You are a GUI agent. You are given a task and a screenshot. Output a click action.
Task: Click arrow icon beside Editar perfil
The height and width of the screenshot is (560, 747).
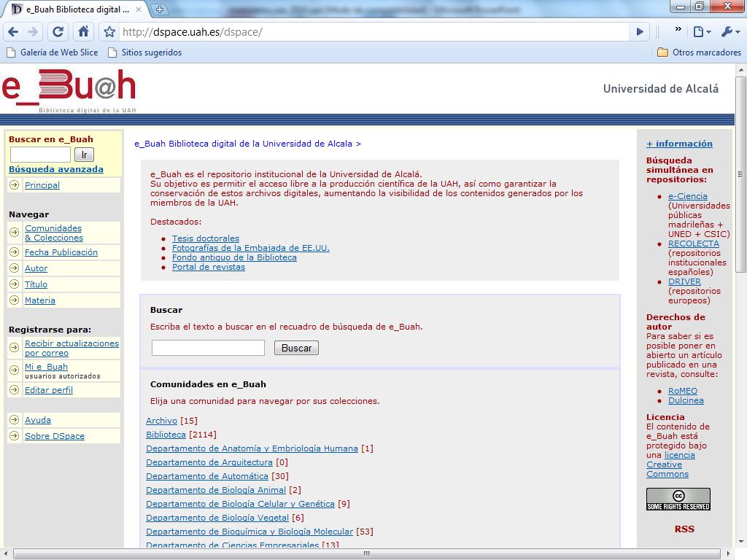(x=15, y=389)
